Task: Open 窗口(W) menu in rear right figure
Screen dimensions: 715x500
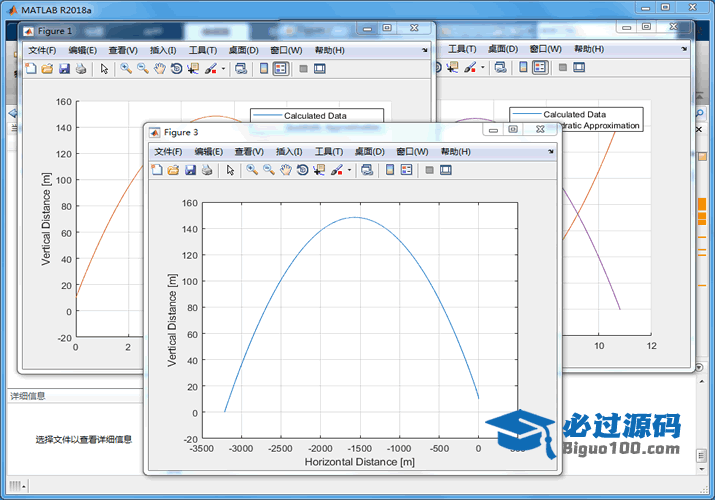Action: (545, 49)
